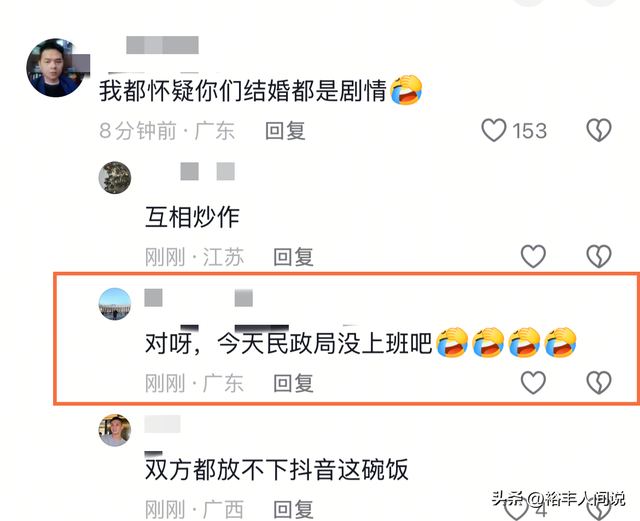This screenshot has height=521, width=640.
Task: Tap the 153 like count
Action: pyautogui.click(x=529, y=131)
